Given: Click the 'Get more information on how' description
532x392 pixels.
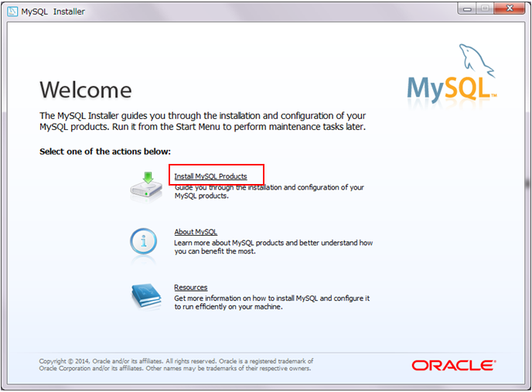Looking at the screenshot, I should 271,302.
